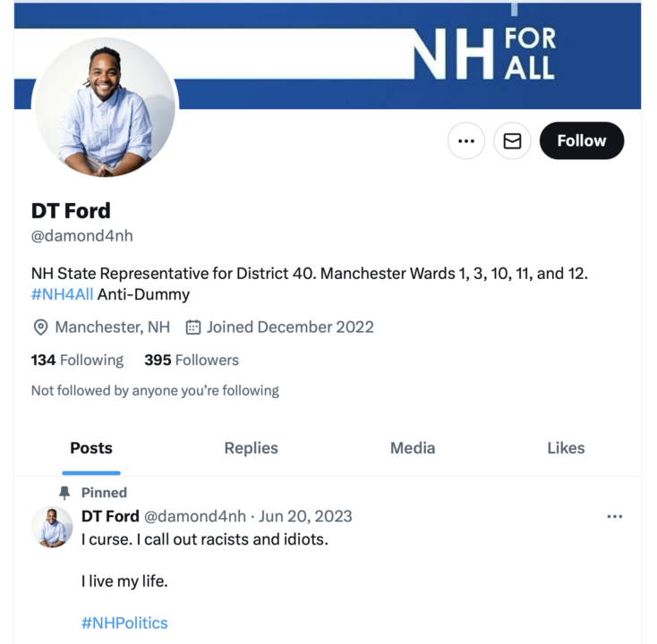Open the #NH4All hashtag in bio
The height and width of the screenshot is (644, 657).
(x=63, y=294)
